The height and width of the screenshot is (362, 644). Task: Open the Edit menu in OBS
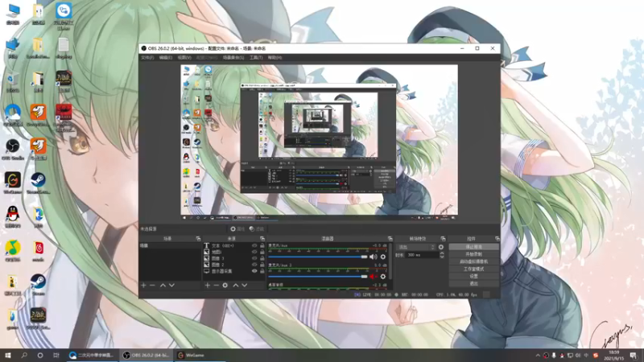[x=166, y=57]
